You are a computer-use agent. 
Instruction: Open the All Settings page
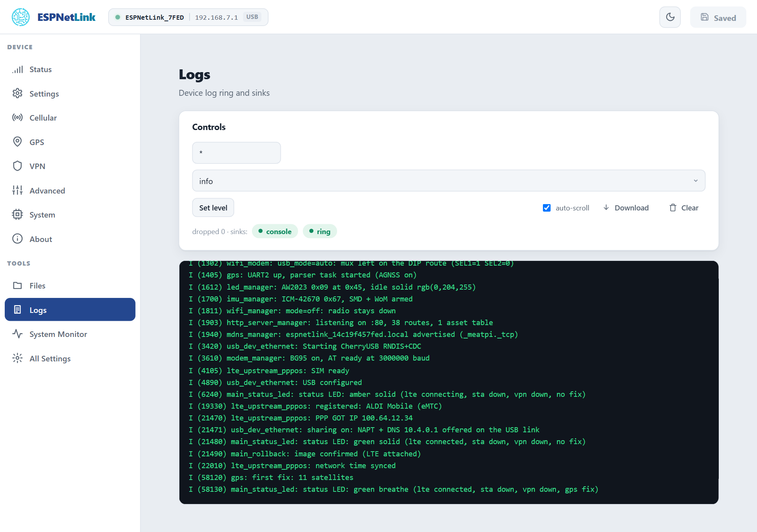click(x=70, y=358)
